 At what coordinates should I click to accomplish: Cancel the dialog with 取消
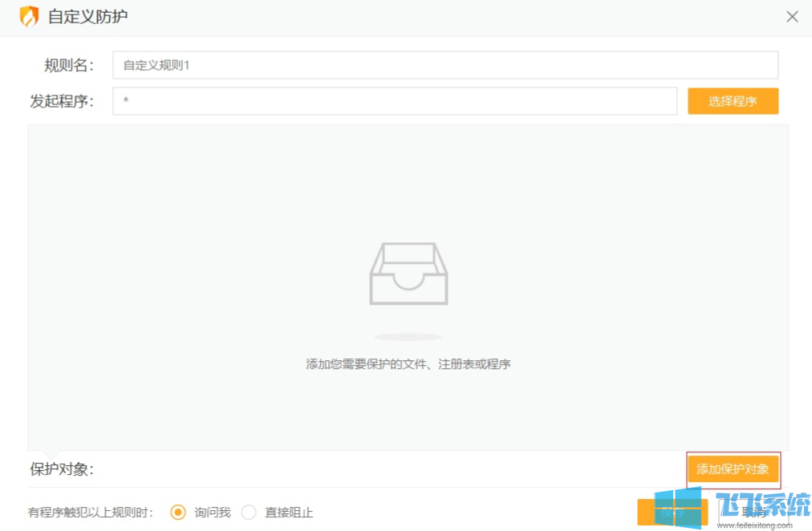[x=753, y=512]
